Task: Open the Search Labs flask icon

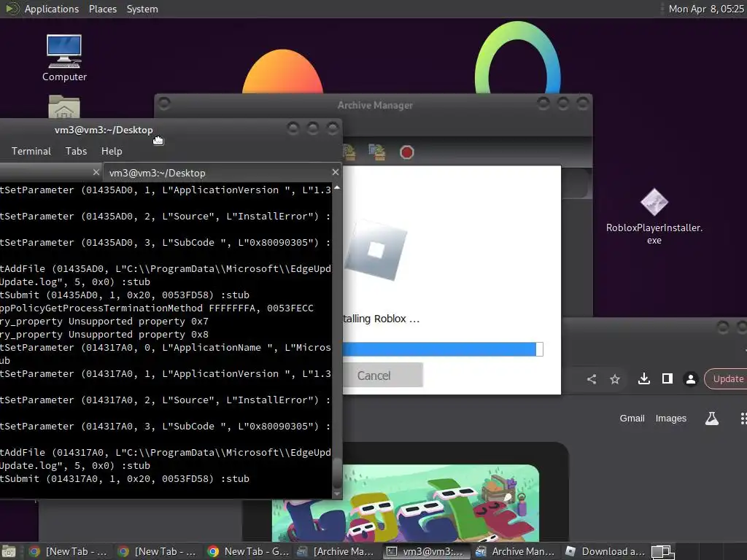Action: point(712,419)
